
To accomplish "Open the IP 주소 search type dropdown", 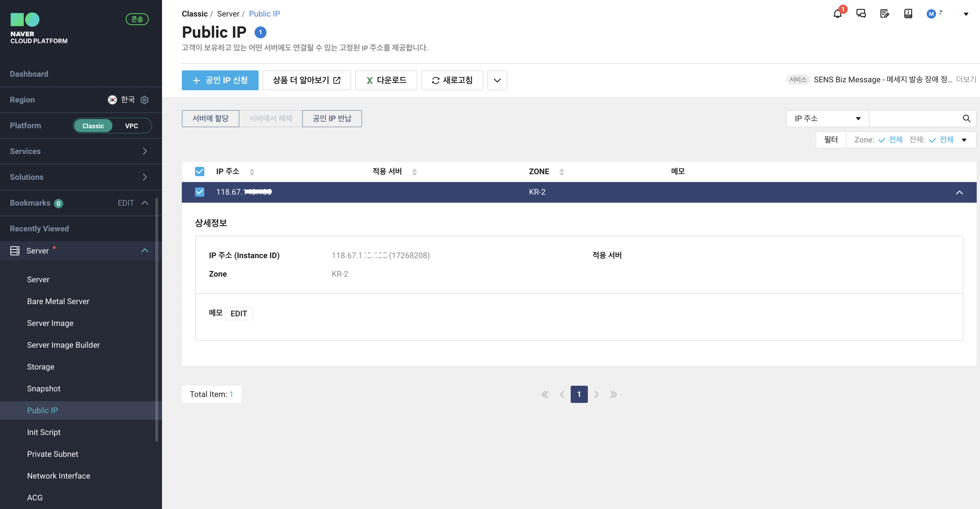I will click(x=827, y=119).
